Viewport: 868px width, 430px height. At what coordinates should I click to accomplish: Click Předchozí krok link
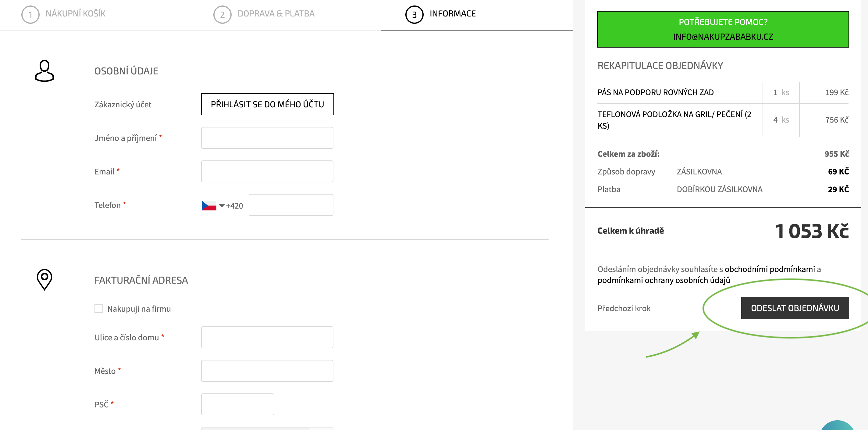624,308
